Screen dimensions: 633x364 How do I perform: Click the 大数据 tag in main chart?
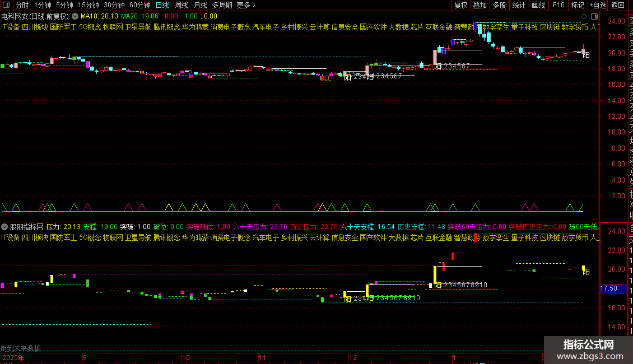click(x=398, y=27)
